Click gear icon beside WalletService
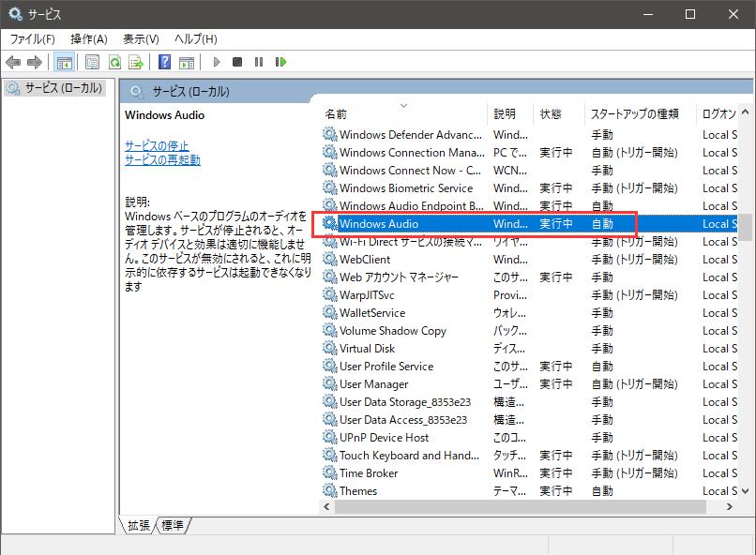The image size is (756, 555). coord(330,313)
